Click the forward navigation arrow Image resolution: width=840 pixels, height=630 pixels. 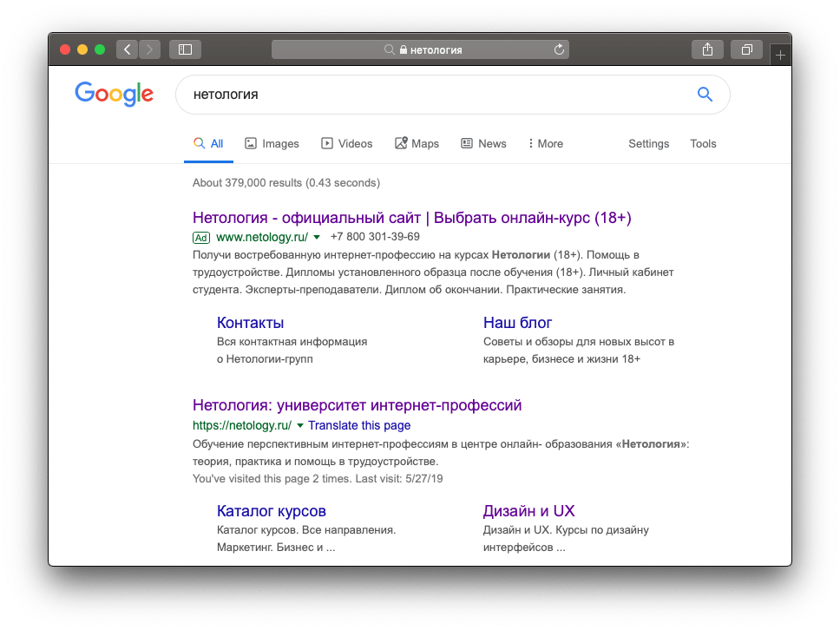click(149, 49)
